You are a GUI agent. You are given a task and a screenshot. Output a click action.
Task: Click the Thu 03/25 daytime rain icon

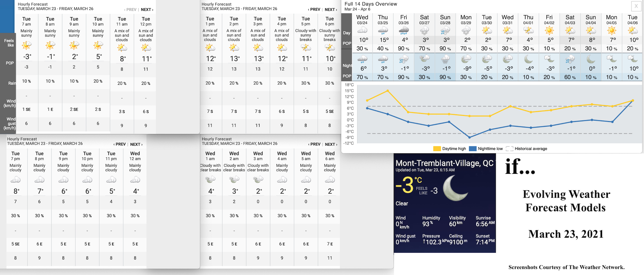point(383,31)
